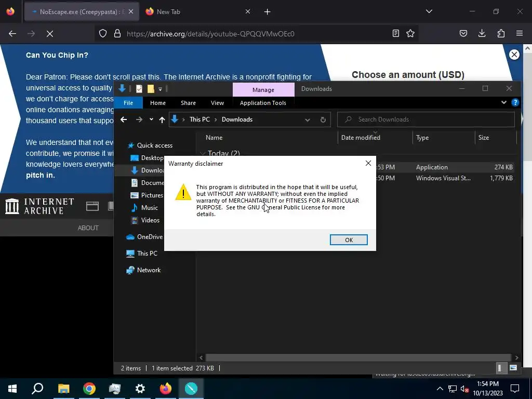Switch to large icons view layout
The height and width of the screenshot is (399, 532).
pos(513,368)
